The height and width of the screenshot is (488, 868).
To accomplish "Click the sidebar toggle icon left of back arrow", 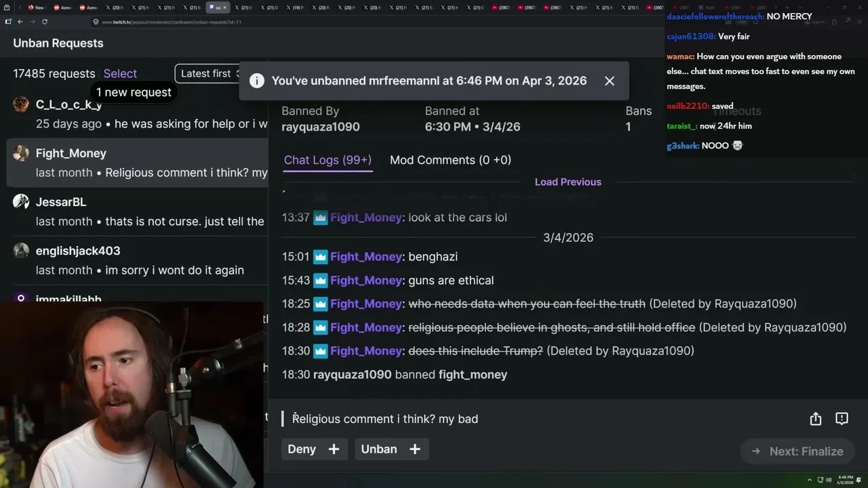I will pyautogui.click(x=8, y=22).
